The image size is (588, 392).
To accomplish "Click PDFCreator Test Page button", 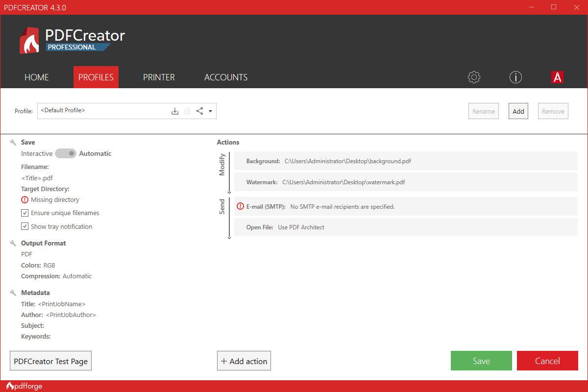I will tap(51, 361).
